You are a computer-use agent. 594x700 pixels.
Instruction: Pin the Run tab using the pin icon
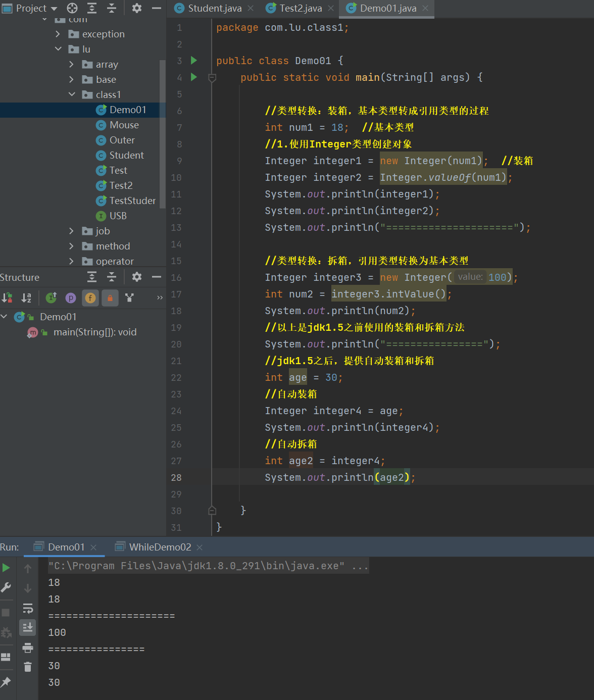click(6, 682)
